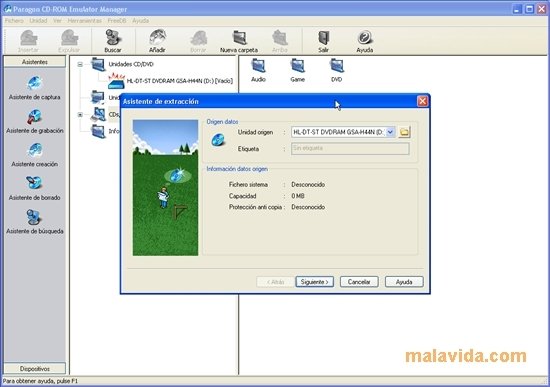Open the Audio folder icon

258,71
